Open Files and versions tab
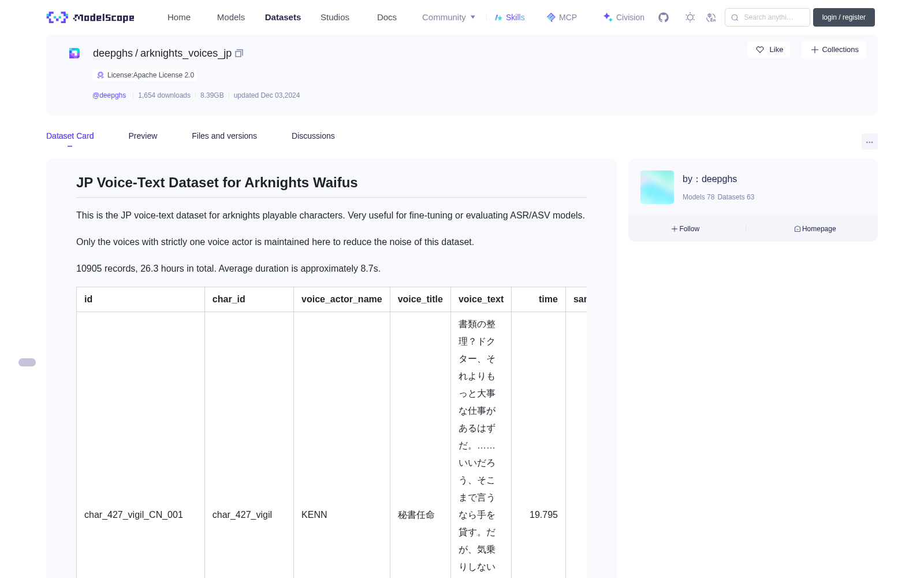 point(224,136)
